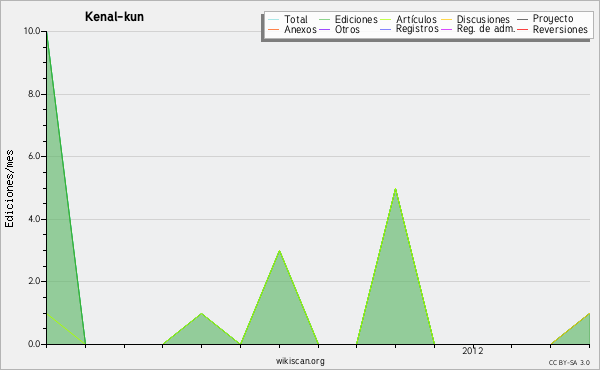
Task: Click the CC BY-SA 3.0 license text
Action: click(x=569, y=362)
